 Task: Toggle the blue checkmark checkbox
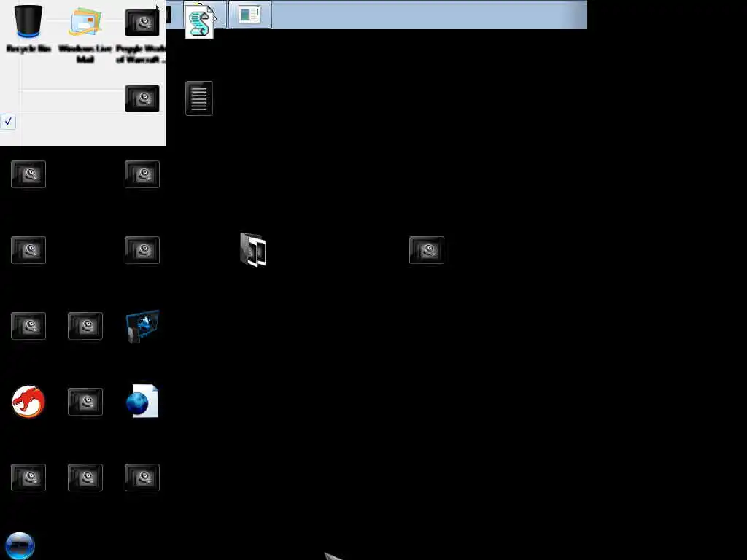(x=8, y=122)
